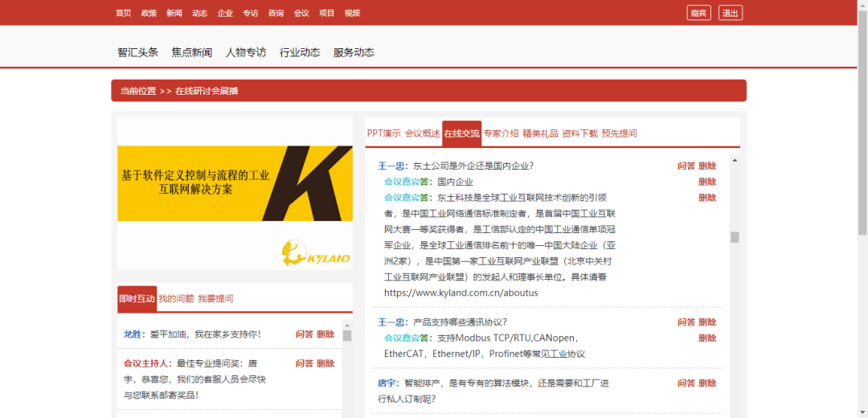The image size is (868, 418).
Task: Click 问答 for the 产品支持哪些通讯协议 question
Action: click(x=686, y=322)
